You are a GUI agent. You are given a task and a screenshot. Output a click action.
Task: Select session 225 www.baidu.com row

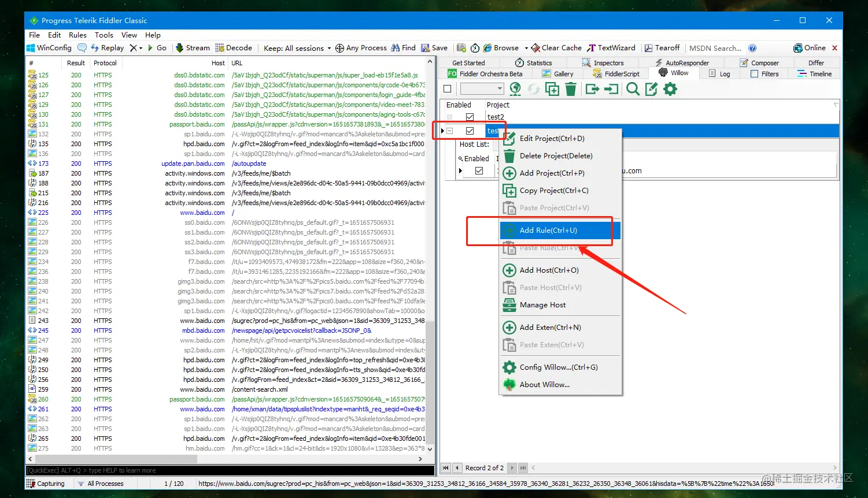click(227, 213)
